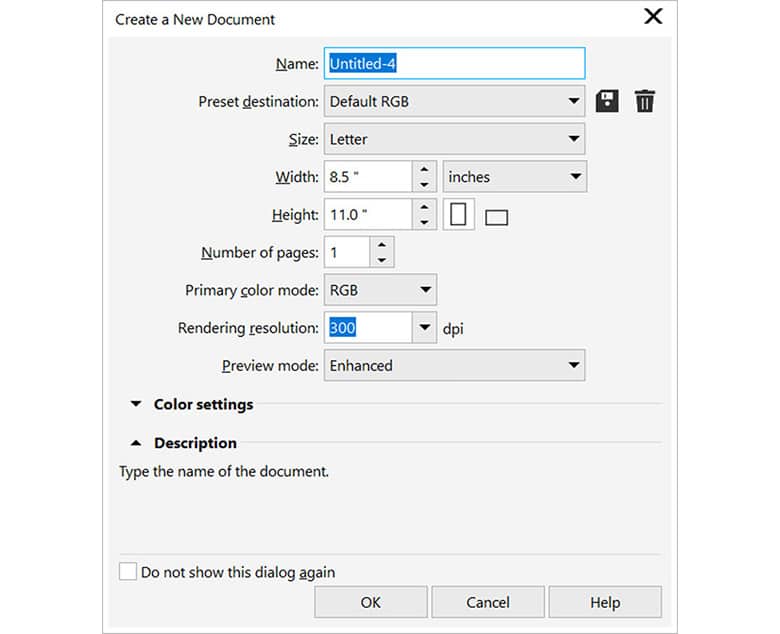Image resolution: width=780 pixels, height=634 pixels.
Task: Increase Number of pages stepper
Action: (381, 244)
